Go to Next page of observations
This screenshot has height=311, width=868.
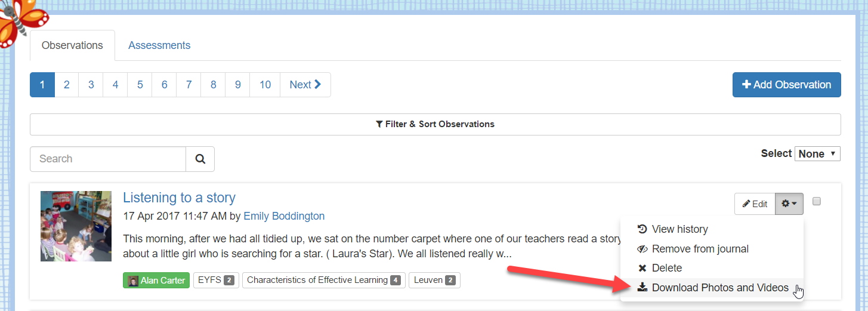[x=305, y=85]
